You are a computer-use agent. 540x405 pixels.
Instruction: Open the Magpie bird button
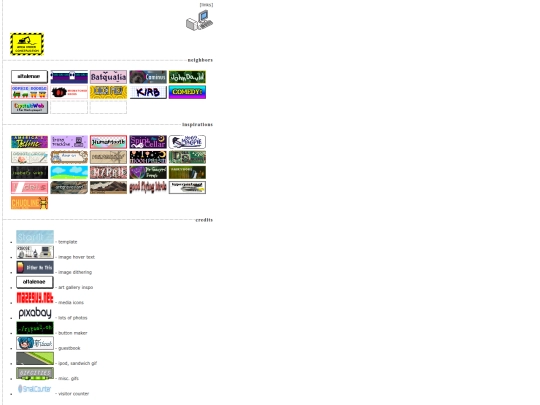(x=187, y=142)
